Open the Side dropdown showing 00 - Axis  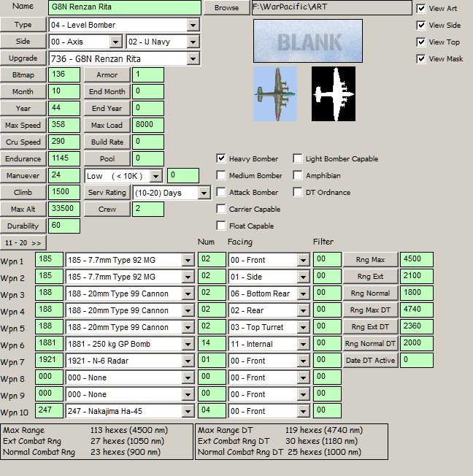point(115,42)
